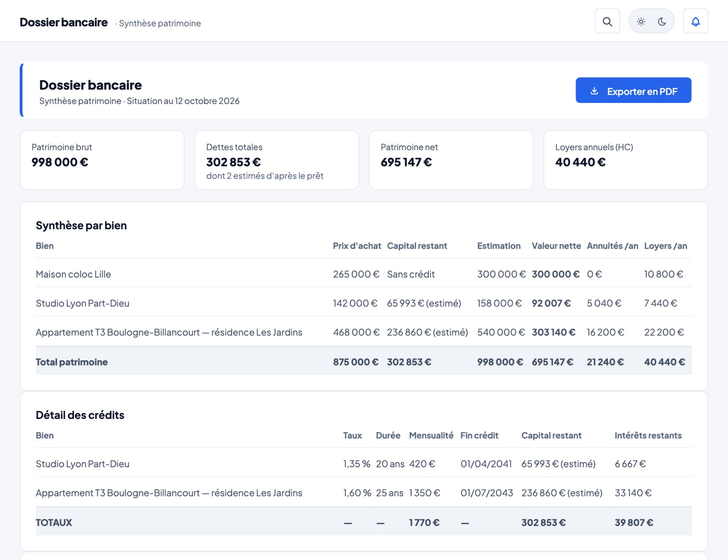Select the 92 007 € net value

[x=551, y=303]
